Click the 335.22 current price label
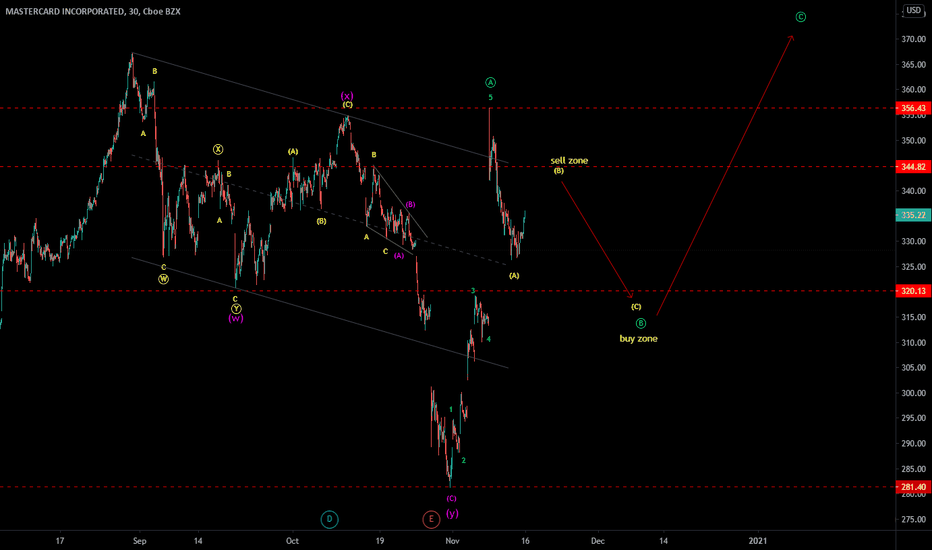 (914, 215)
